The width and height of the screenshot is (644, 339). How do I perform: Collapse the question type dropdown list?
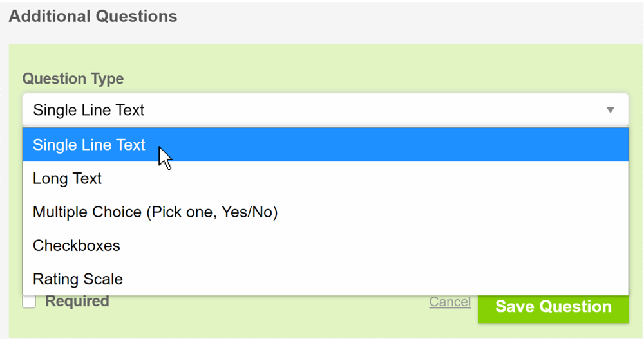click(611, 110)
